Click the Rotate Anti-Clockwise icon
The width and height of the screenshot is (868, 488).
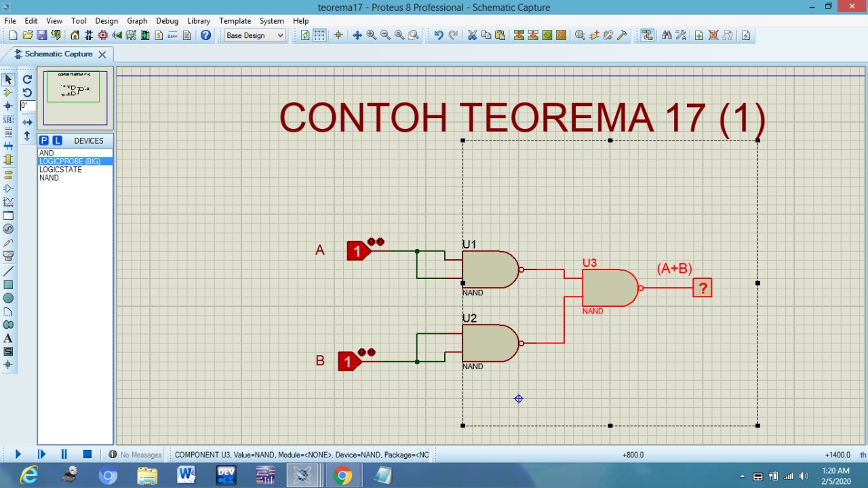[27, 92]
